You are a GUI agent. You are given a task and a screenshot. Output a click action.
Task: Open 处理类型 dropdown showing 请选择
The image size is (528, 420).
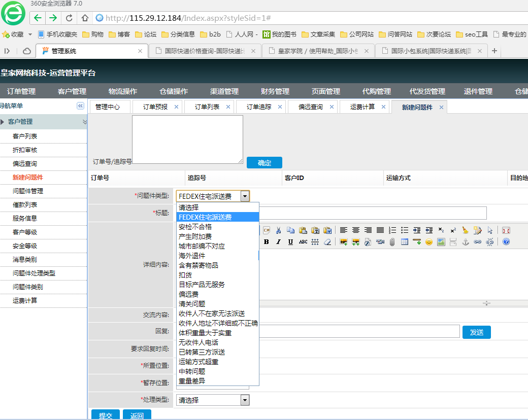tap(213, 400)
